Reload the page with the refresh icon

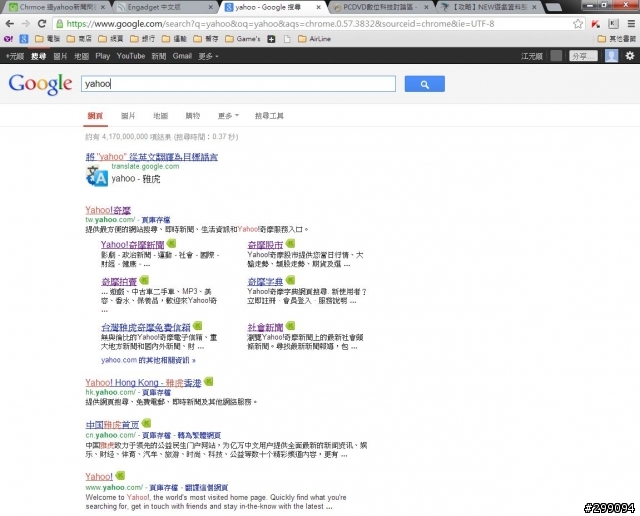pyautogui.click(x=42, y=24)
